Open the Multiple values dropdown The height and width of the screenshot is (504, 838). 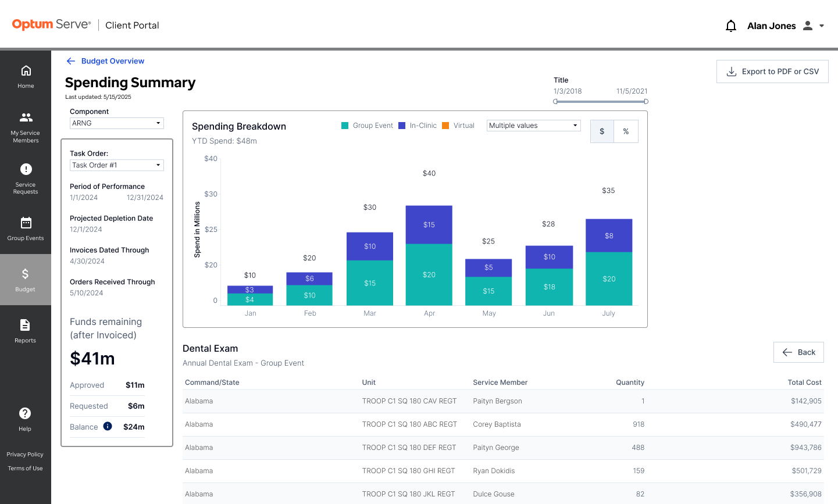click(534, 126)
